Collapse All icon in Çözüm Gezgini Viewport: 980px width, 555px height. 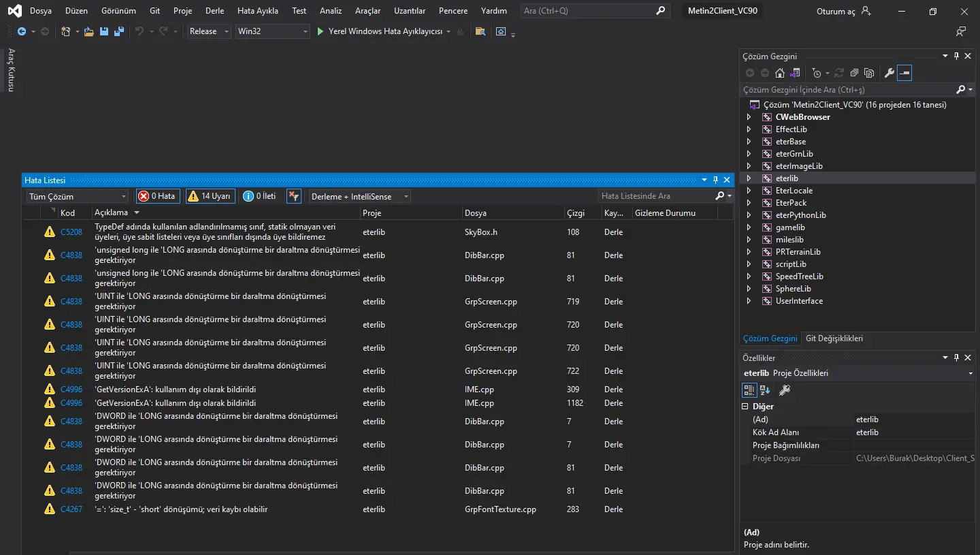click(854, 73)
